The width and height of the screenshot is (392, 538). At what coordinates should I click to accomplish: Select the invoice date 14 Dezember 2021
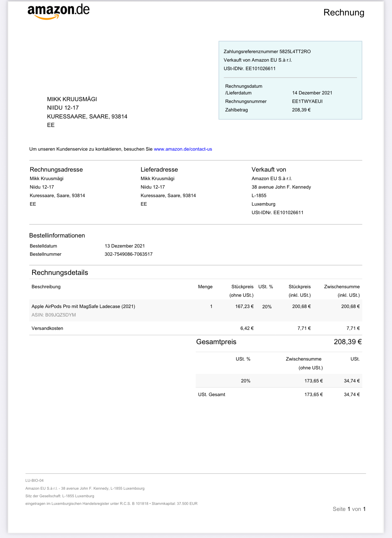click(312, 93)
